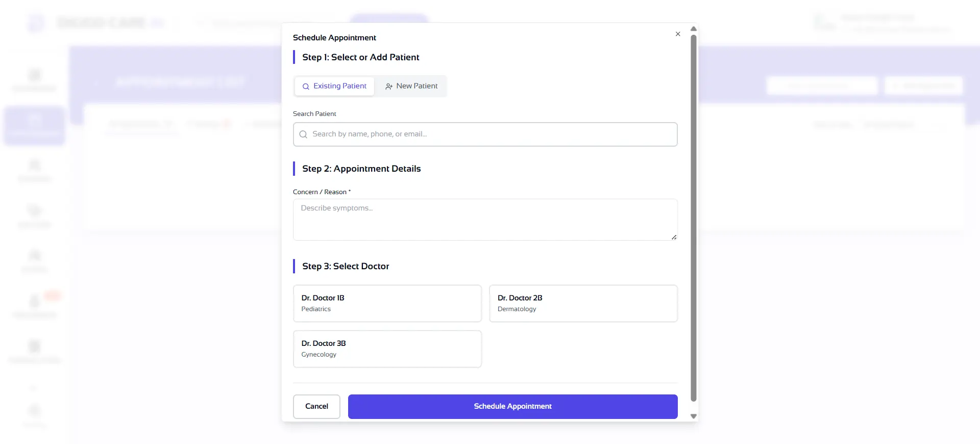980x444 pixels.
Task: Choose Dr. Doctor 2B, Dermatology
Action: [x=583, y=303]
